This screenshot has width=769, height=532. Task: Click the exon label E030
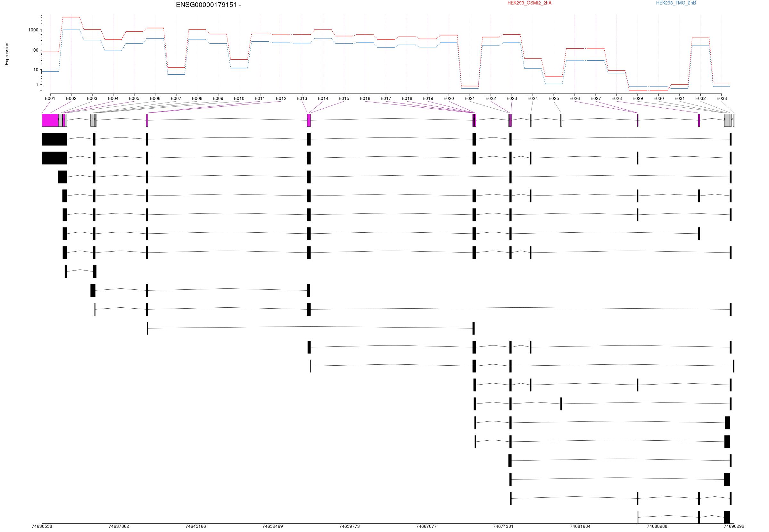point(658,99)
